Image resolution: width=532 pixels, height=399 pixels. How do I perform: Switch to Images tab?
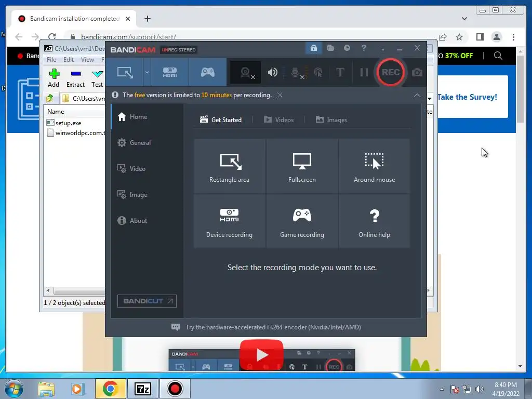tap(331, 120)
